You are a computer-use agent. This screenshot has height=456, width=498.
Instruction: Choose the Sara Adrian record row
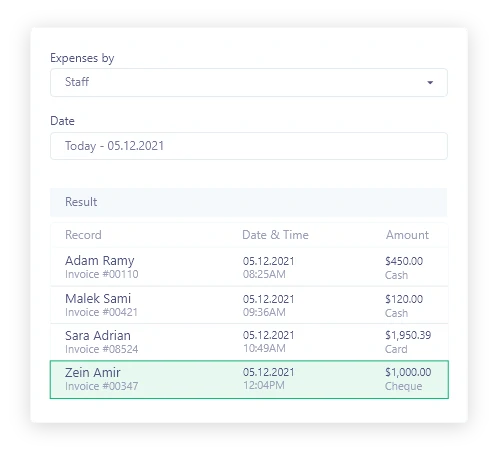(249, 342)
